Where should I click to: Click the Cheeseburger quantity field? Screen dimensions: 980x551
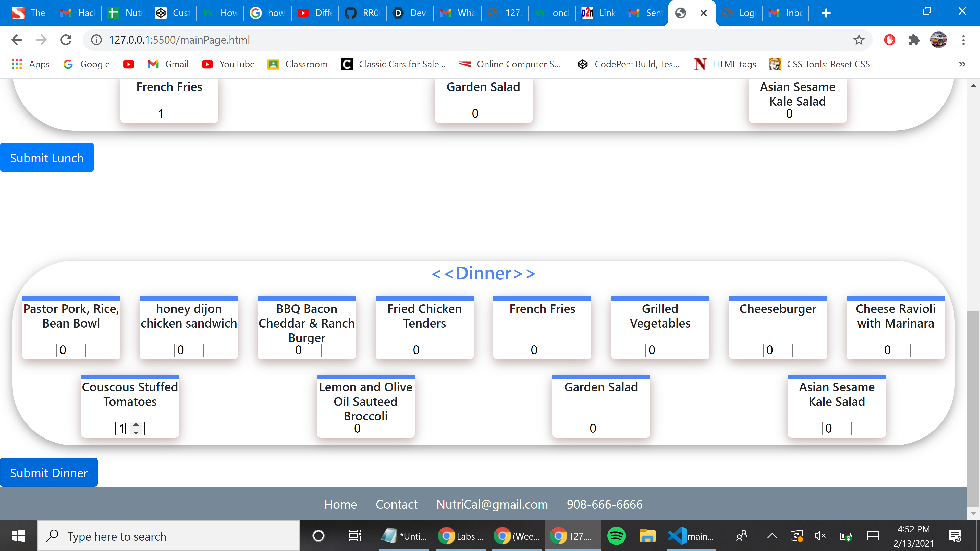pos(778,350)
